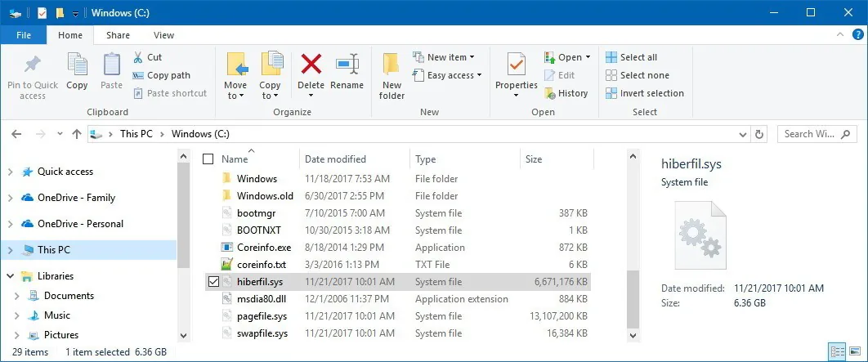This screenshot has width=868, height=362.
Task: Click Properties quick access toolbar icon
Action: 42,13
